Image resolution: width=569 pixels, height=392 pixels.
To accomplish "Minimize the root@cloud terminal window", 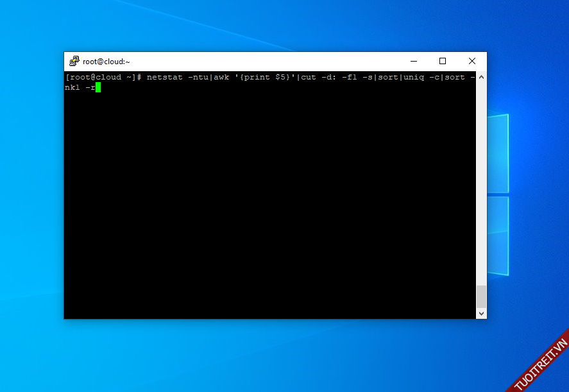I will coord(413,62).
